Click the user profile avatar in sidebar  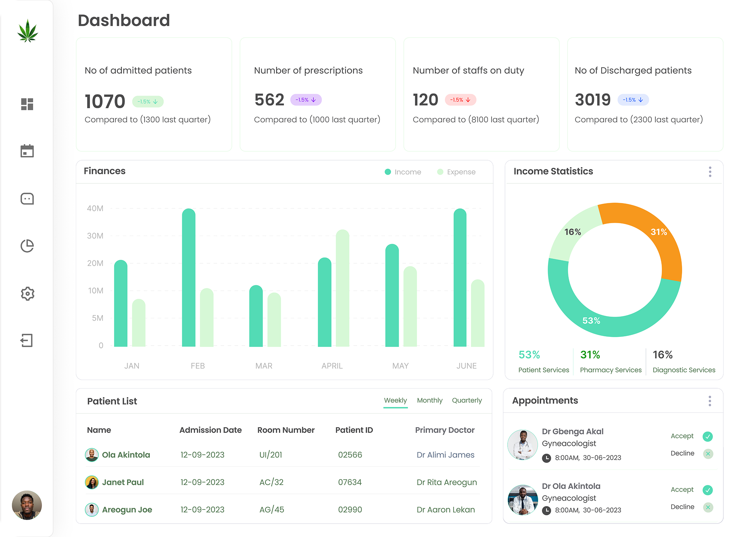(27, 505)
